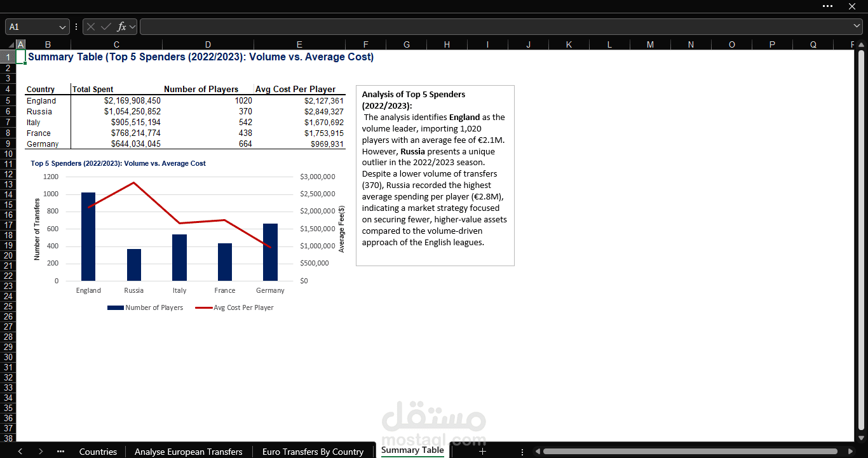Select column E header
This screenshot has width=868, height=458.
click(x=299, y=44)
